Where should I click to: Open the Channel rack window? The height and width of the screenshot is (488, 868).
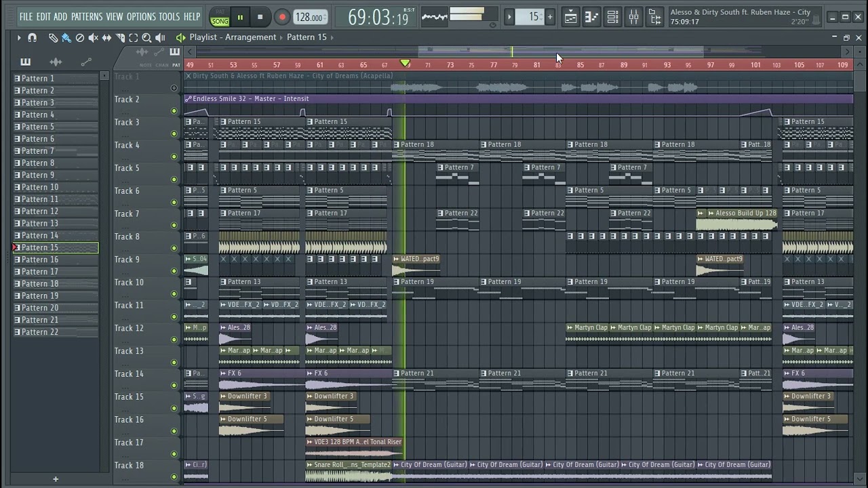tap(612, 17)
